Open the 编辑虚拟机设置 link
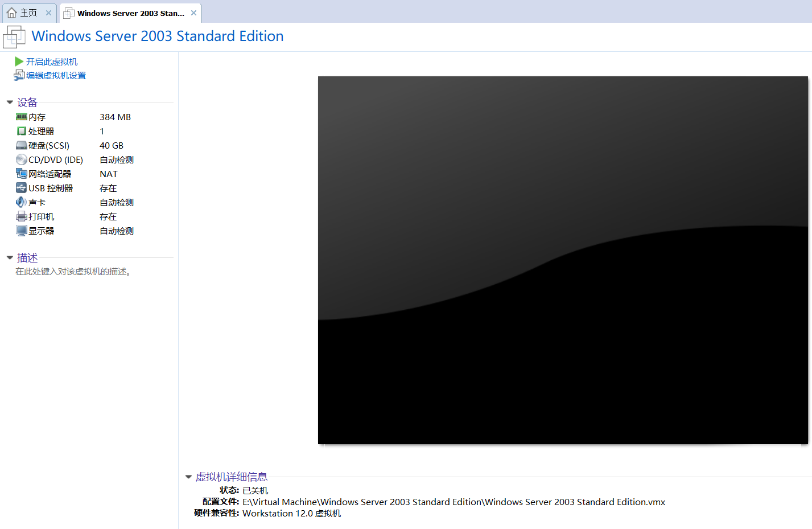 (x=56, y=75)
